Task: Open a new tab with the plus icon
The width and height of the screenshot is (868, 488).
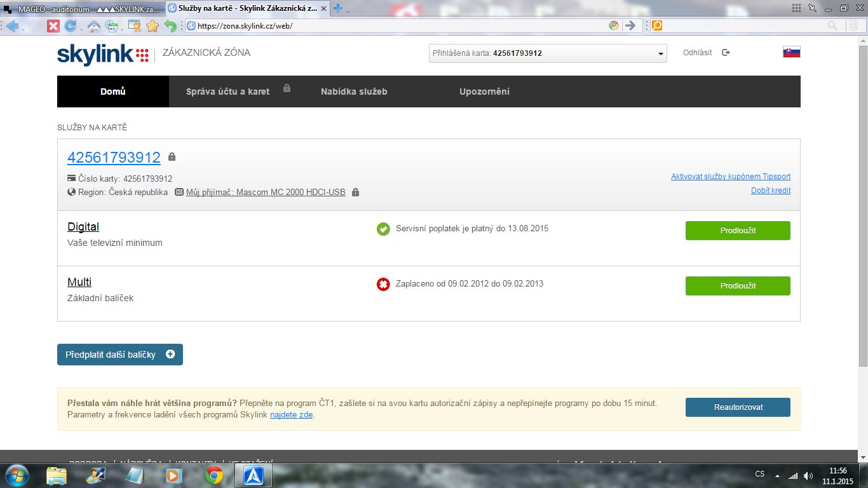Action: point(338,8)
